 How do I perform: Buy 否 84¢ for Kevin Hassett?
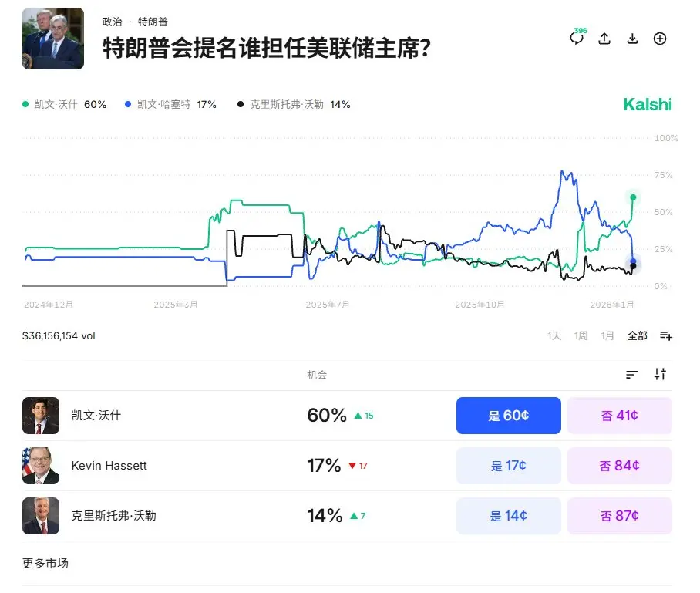coord(620,466)
